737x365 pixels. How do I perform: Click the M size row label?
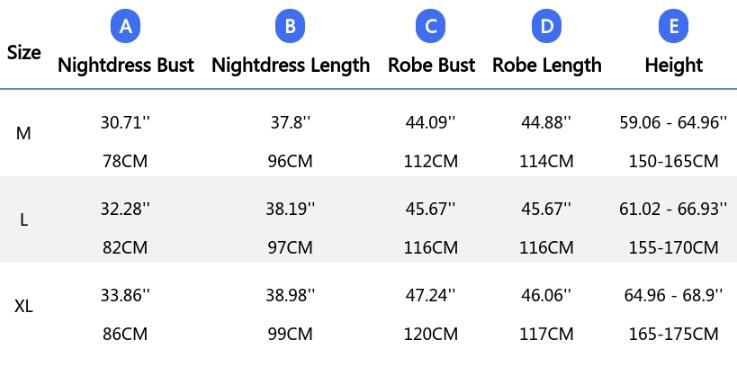[x=24, y=134]
